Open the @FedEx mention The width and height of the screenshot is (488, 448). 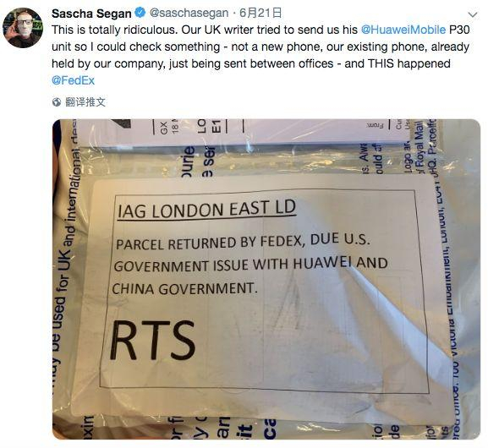pos(73,80)
